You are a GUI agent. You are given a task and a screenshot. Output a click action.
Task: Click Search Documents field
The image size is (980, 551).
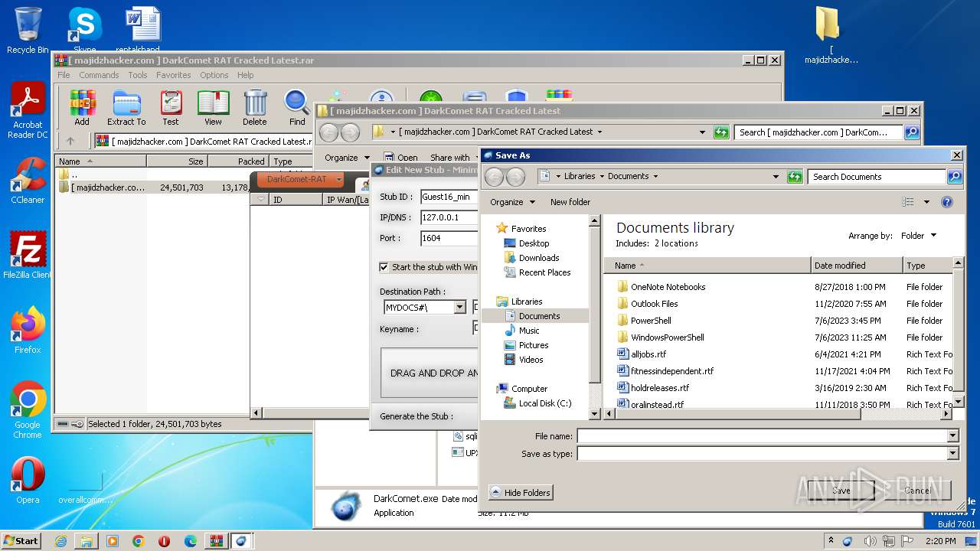(x=877, y=177)
